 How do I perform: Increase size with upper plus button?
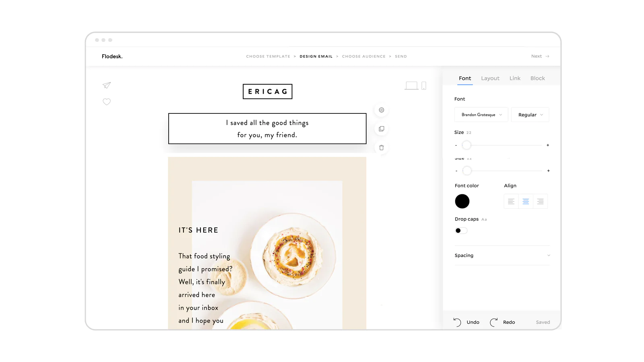(548, 145)
